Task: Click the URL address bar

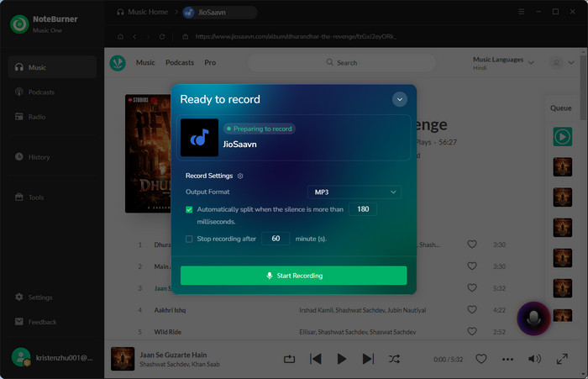Action: (296, 37)
